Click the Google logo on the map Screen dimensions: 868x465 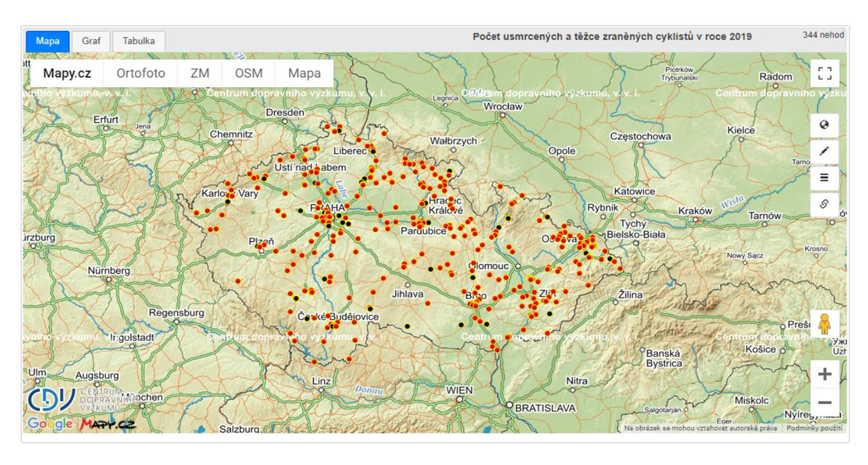(x=50, y=423)
